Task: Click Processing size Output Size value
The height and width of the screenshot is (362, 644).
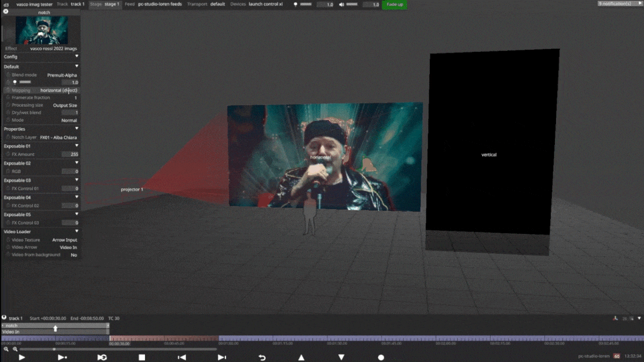Action: coord(65,105)
